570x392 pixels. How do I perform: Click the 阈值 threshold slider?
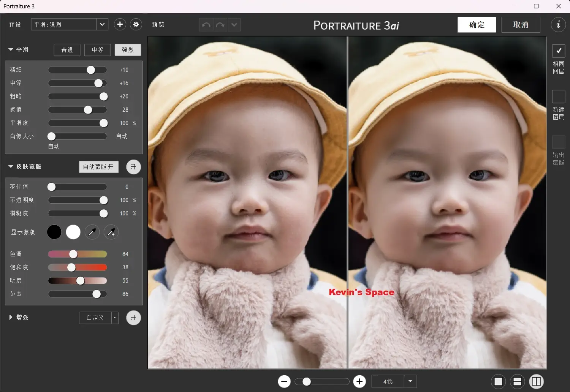point(78,110)
